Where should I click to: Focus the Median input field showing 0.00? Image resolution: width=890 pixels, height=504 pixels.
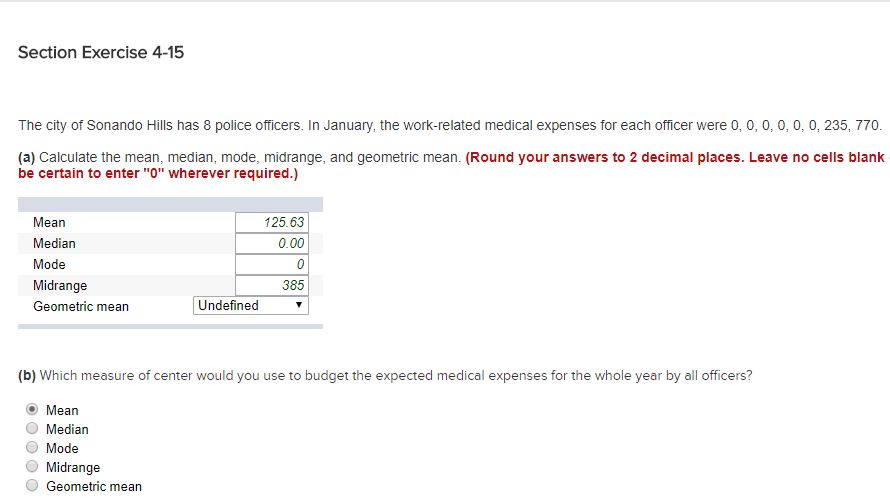point(272,243)
